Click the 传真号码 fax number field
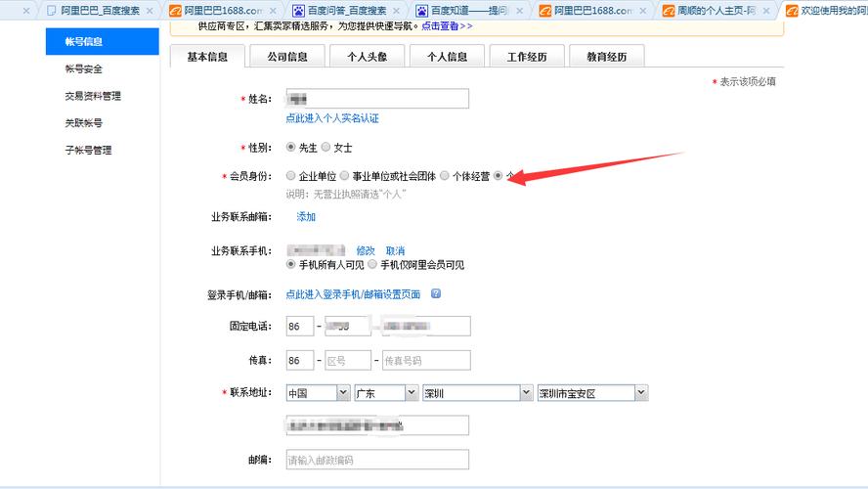This screenshot has width=868, height=489. tap(426, 361)
